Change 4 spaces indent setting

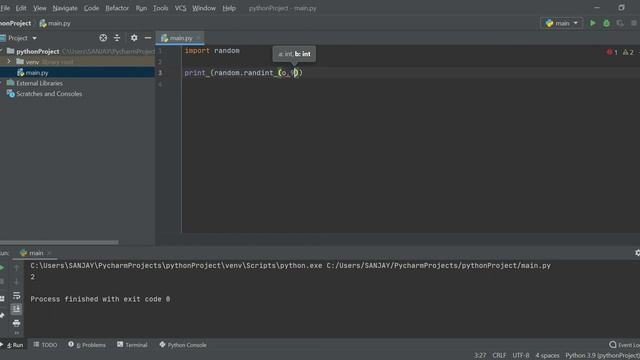pos(547,355)
